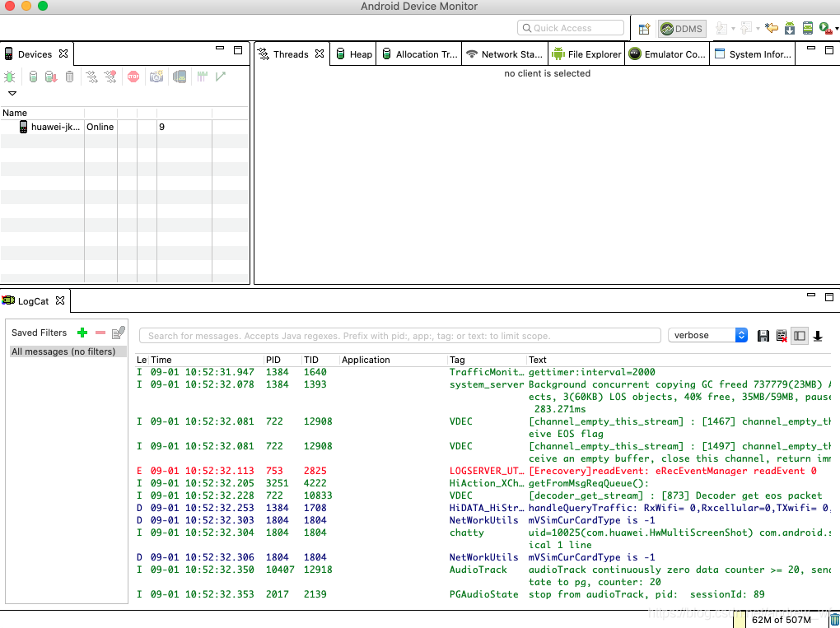Click the Run Garbage Collector trash icon in status bar
840x628 pixels.
click(834, 620)
